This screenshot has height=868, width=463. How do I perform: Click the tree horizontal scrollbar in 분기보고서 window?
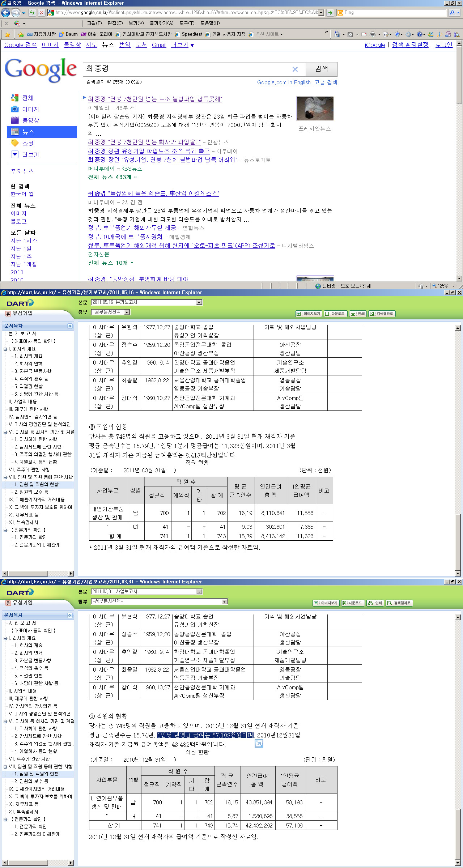38,574
